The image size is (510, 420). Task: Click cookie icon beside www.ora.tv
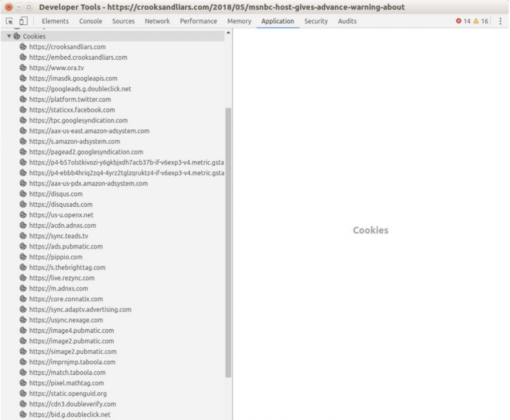pyautogui.click(x=23, y=68)
